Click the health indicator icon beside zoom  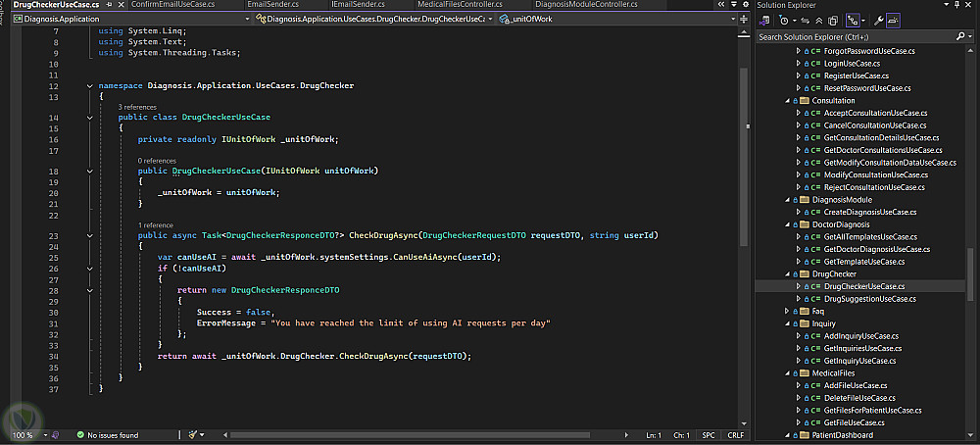[55, 434]
